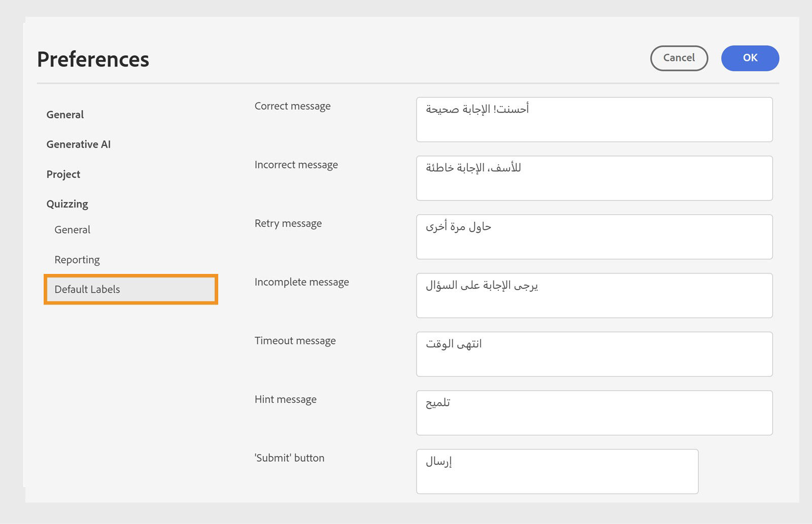
Task: Click the Timeout message label
Action: tap(295, 341)
